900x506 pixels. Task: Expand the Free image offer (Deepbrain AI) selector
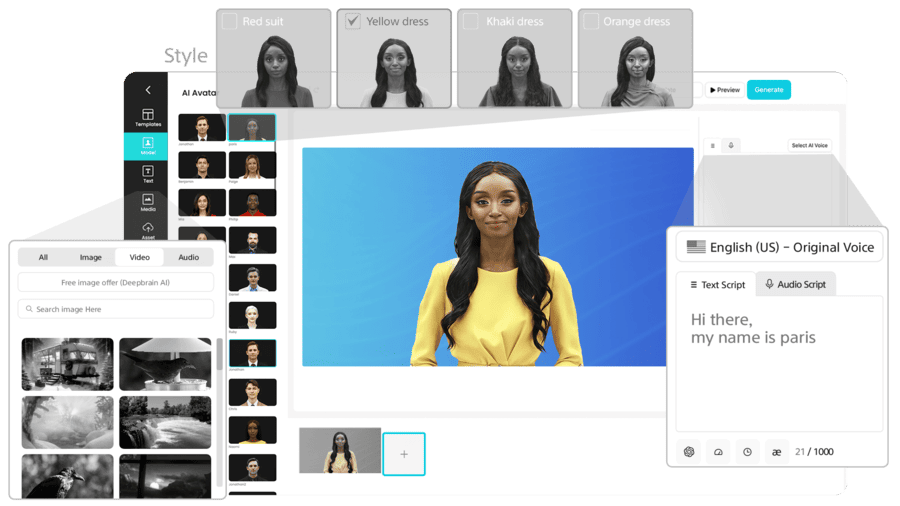pyautogui.click(x=116, y=283)
